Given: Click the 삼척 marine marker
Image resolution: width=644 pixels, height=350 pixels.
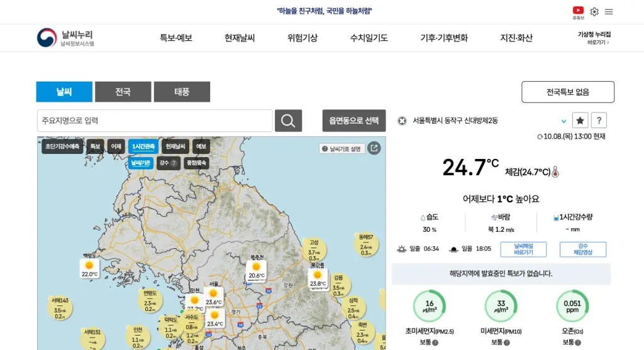Looking at the screenshot, I should coord(353,308).
